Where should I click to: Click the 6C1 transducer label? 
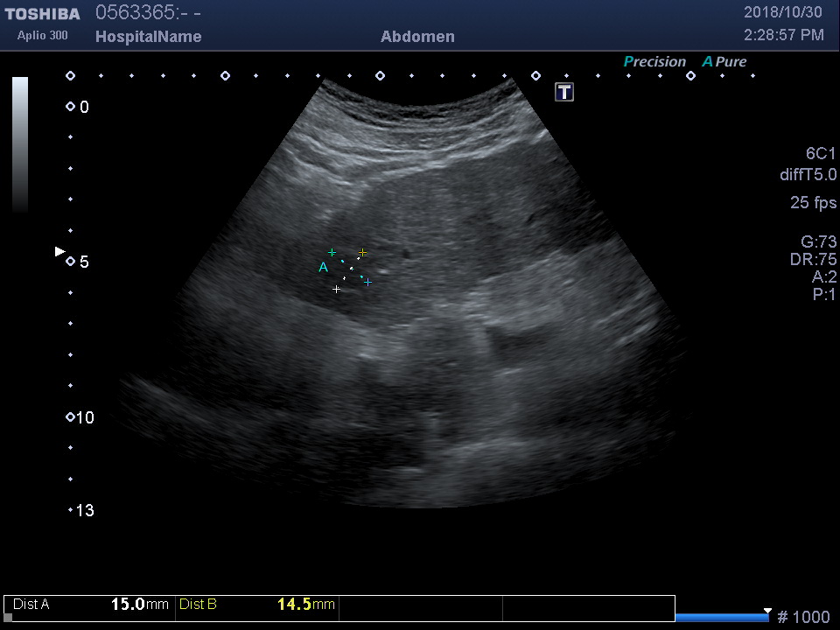point(821,153)
